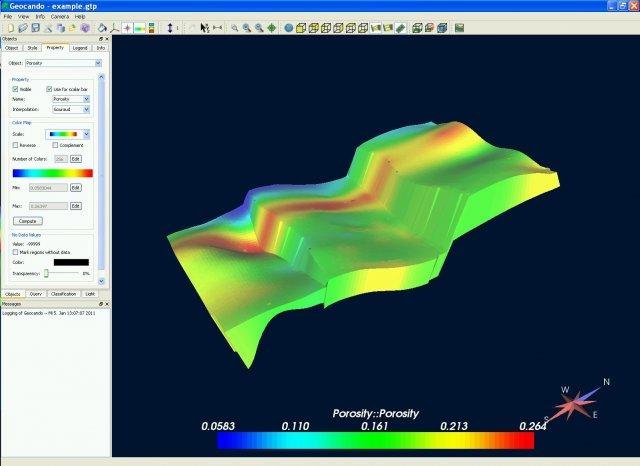Screen dimensions: 640x466
Task: Click the vertical exaggeration arrow icon
Action: point(170,28)
